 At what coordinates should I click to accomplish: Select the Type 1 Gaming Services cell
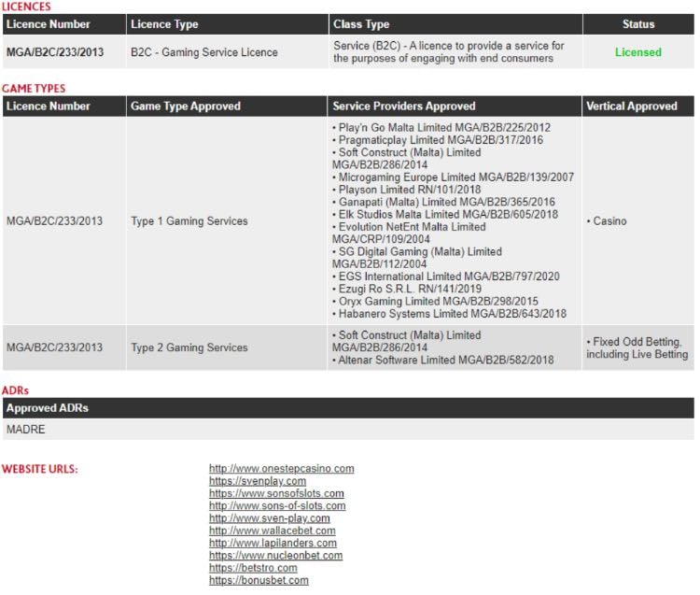pyautogui.click(x=227, y=221)
